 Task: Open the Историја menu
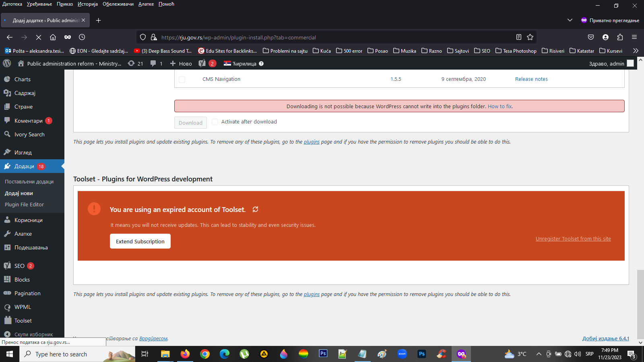point(88,4)
